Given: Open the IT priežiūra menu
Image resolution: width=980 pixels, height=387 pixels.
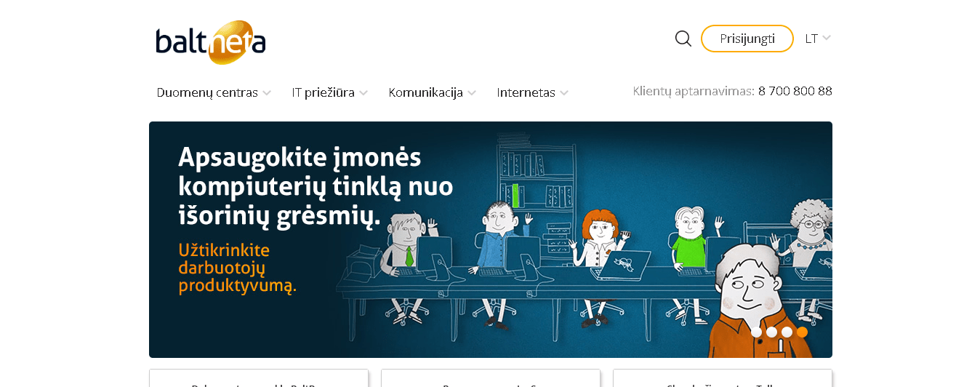Looking at the screenshot, I should tap(323, 92).
